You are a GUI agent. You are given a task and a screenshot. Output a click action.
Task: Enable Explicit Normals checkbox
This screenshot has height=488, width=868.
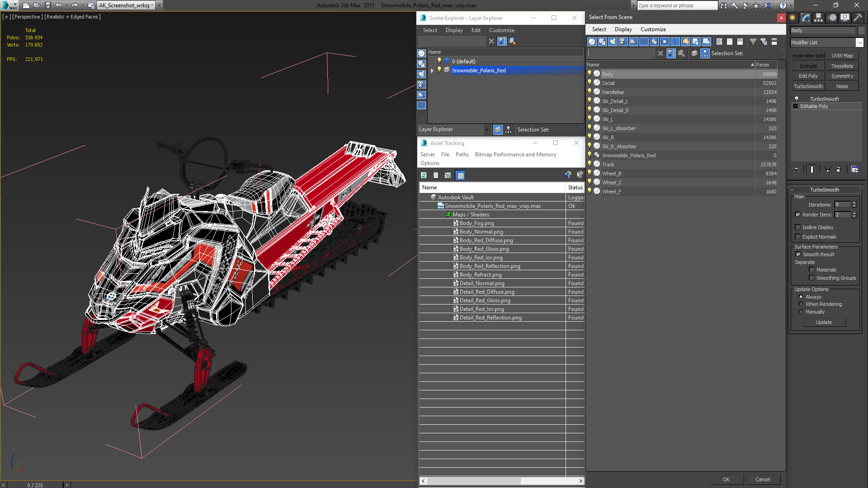pyautogui.click(x=797, y=237)
